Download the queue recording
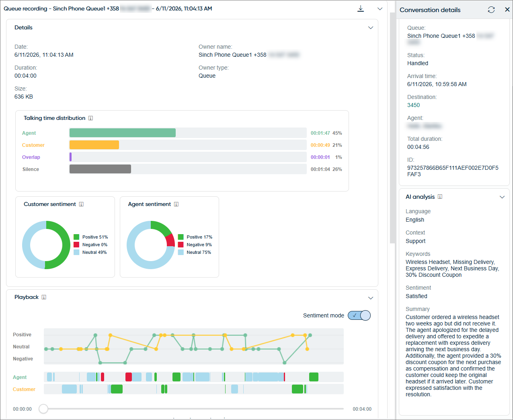 361,9
